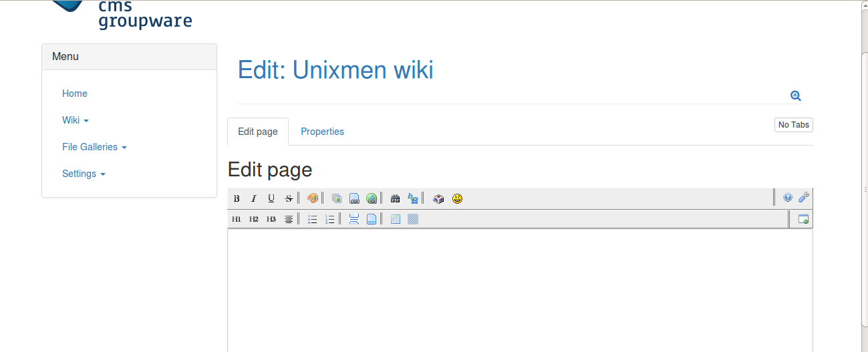This screenshot has width=868, height=352.
Task: Underline text using the U toolbar icon
Action: 271,198
